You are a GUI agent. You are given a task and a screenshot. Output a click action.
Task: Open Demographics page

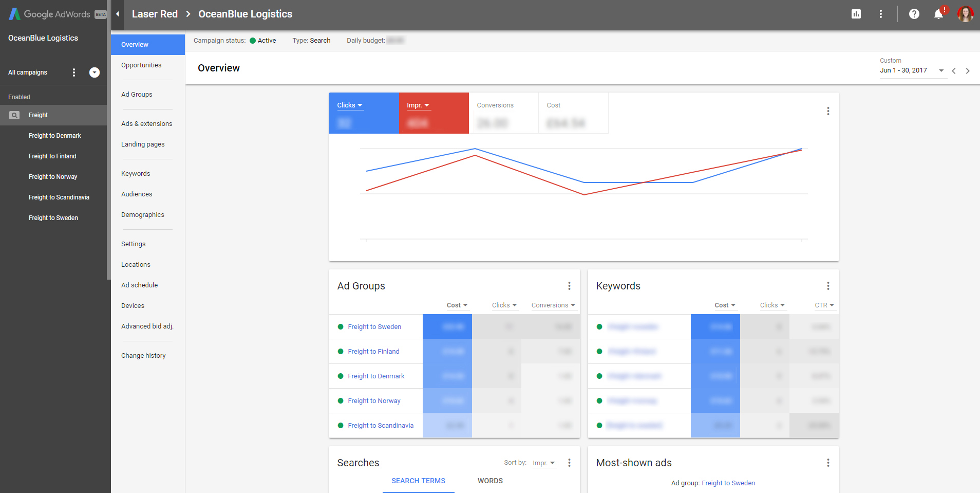[x=143, y=215]
